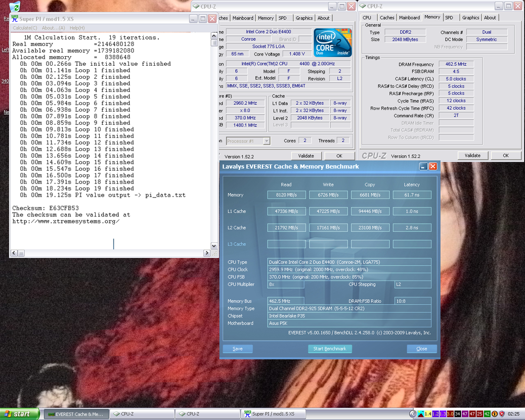Click the blue 1.2 tray icon
The height and width of the screenshot is (420, 525).
coord(435,414)
